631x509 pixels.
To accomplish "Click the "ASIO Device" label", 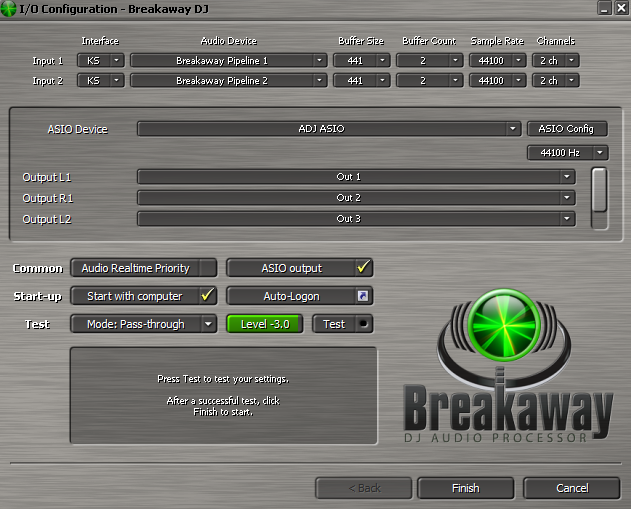I will coord(78,129).
